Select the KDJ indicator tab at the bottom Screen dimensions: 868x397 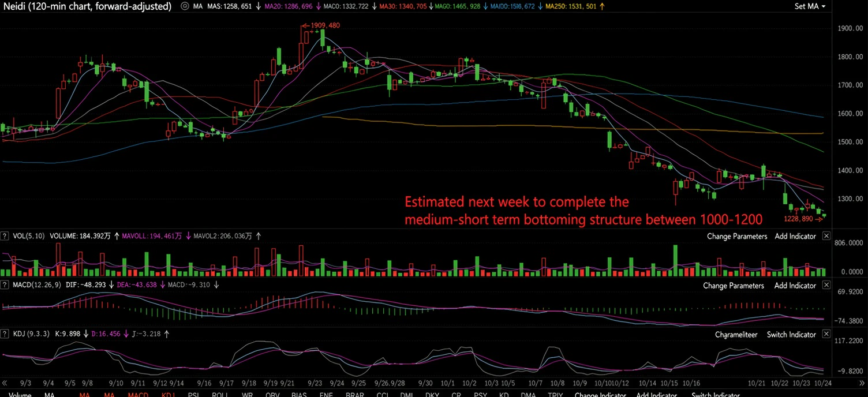click(x=168, y=395)
